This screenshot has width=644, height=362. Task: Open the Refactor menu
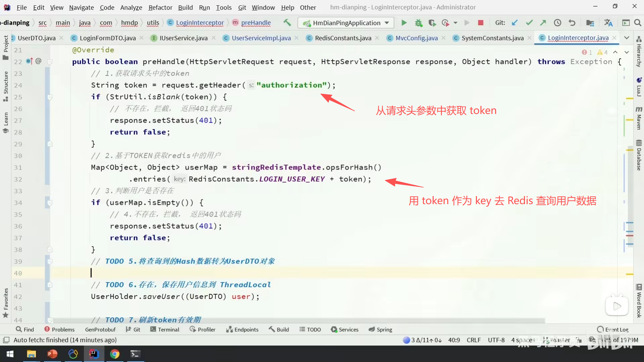[160, 7]
